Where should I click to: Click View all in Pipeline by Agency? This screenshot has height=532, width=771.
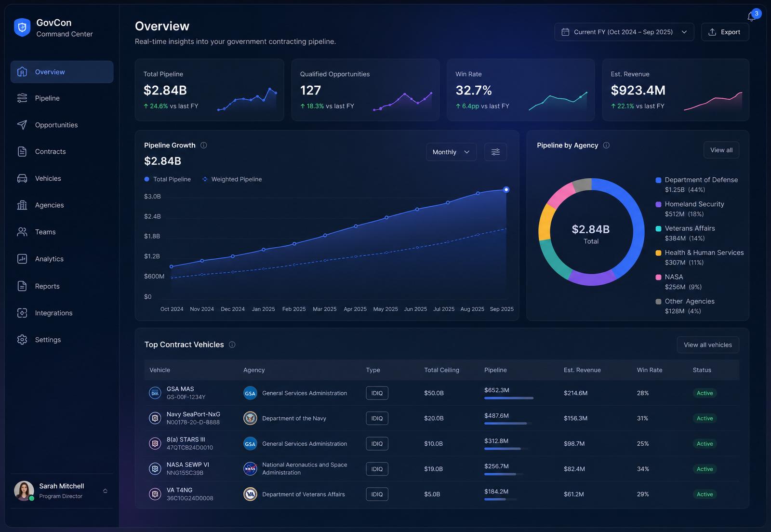(x=721, y=150)
